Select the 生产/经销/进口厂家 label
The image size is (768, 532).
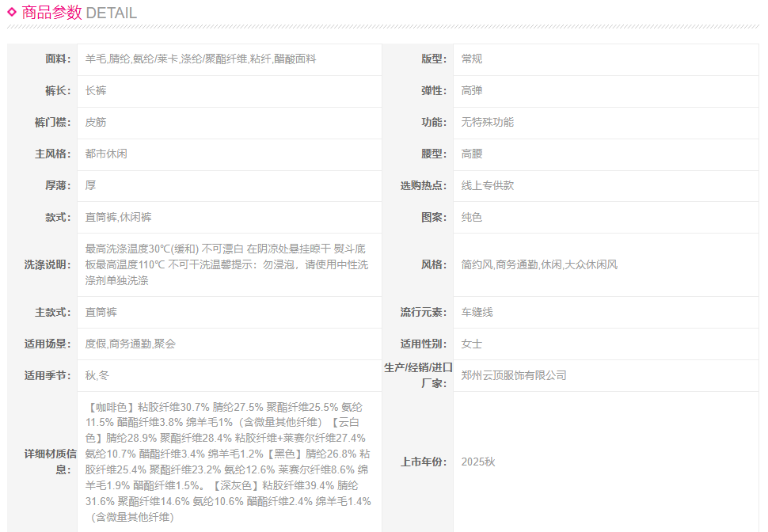(418, 375)
